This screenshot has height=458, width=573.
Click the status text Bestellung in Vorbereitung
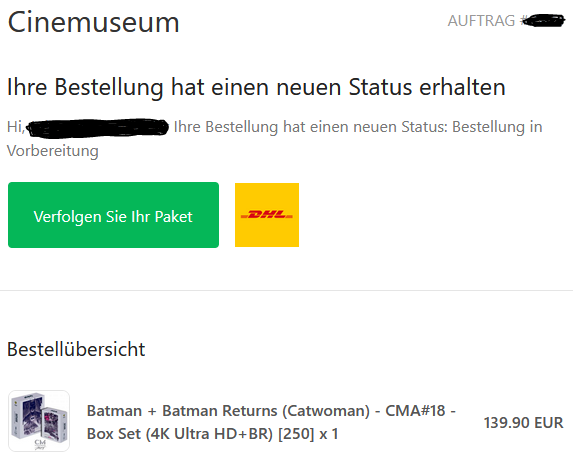tap(274, 139)
